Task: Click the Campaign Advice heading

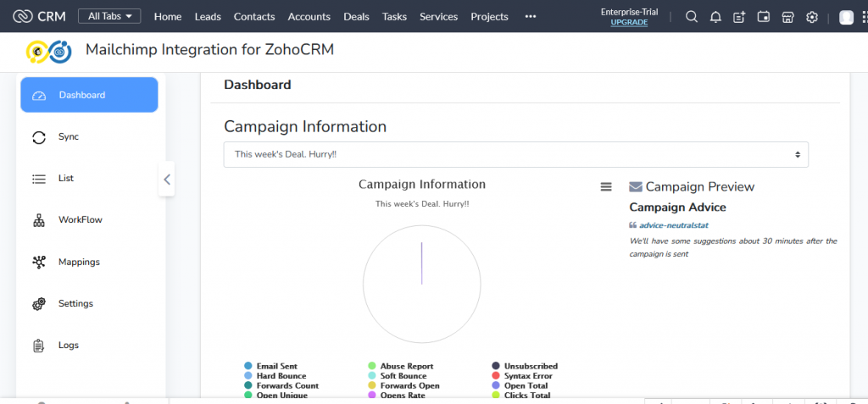Action: pyautogui.click(x=677, y=207)
